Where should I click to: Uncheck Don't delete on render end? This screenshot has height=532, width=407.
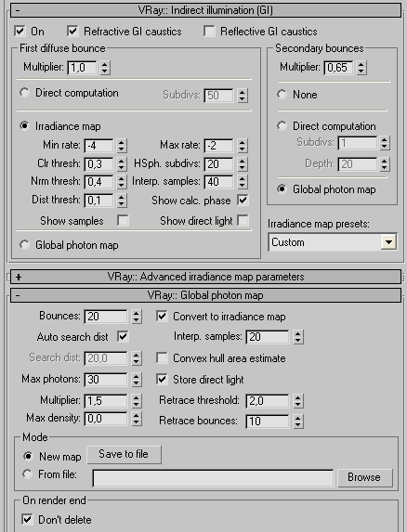27,519
